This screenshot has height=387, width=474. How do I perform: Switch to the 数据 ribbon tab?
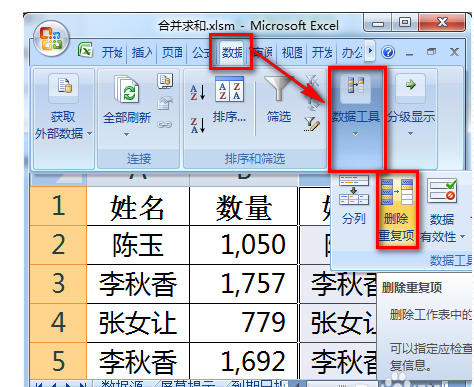point(232,52)
